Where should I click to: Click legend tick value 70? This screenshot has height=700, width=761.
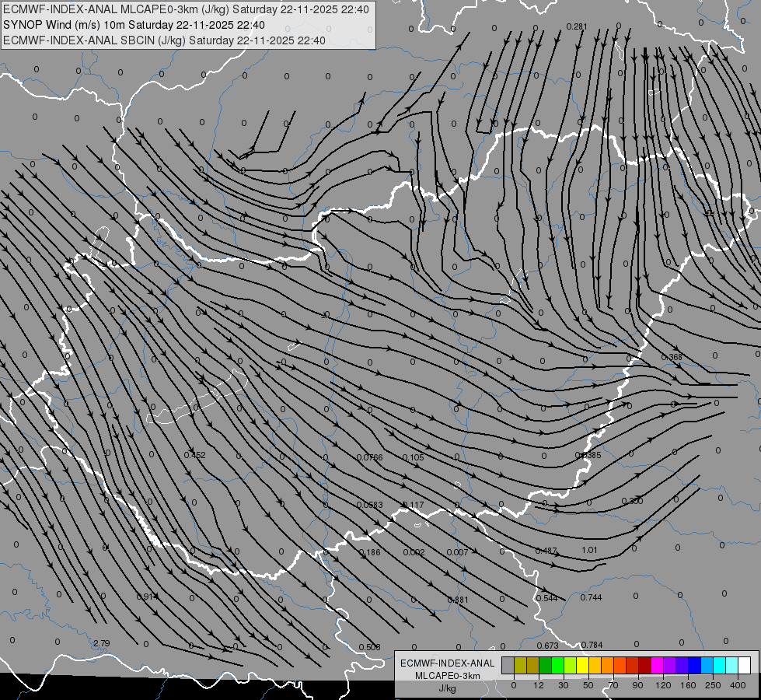[613, 685]
